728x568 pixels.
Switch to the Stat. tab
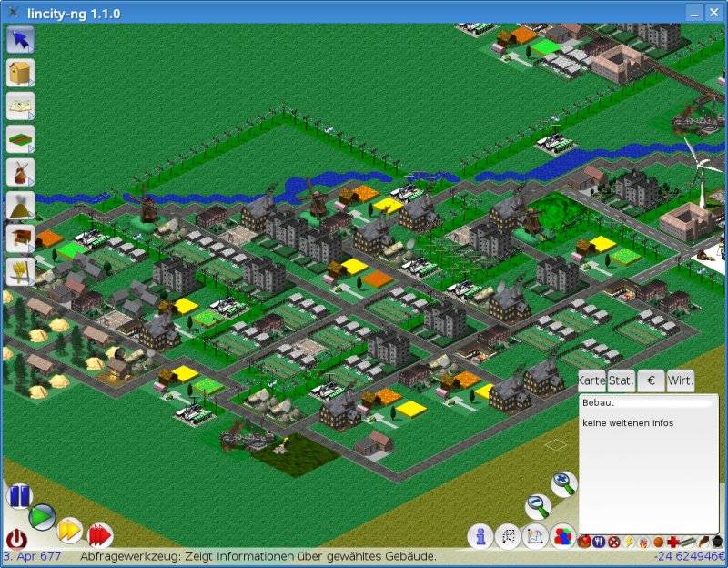(x=622, y=380)
